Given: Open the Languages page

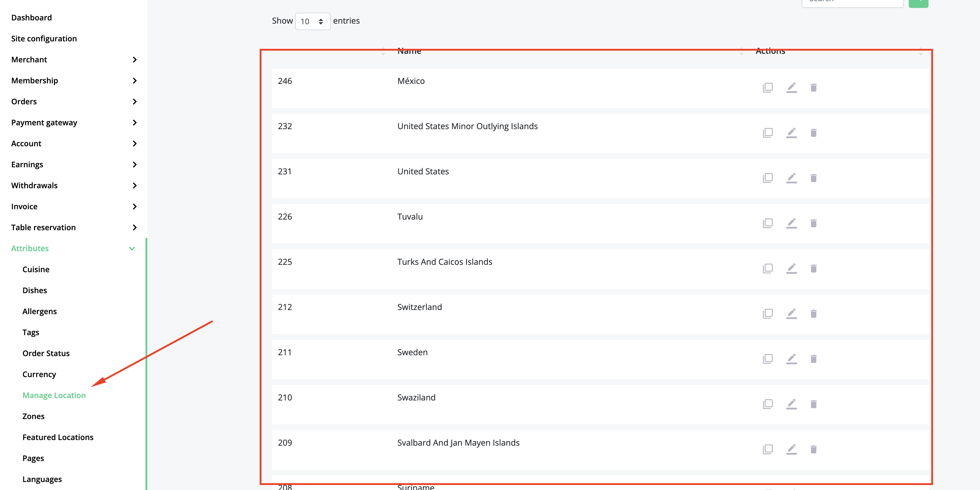Looking at the screenshot, I should (42, 479).
